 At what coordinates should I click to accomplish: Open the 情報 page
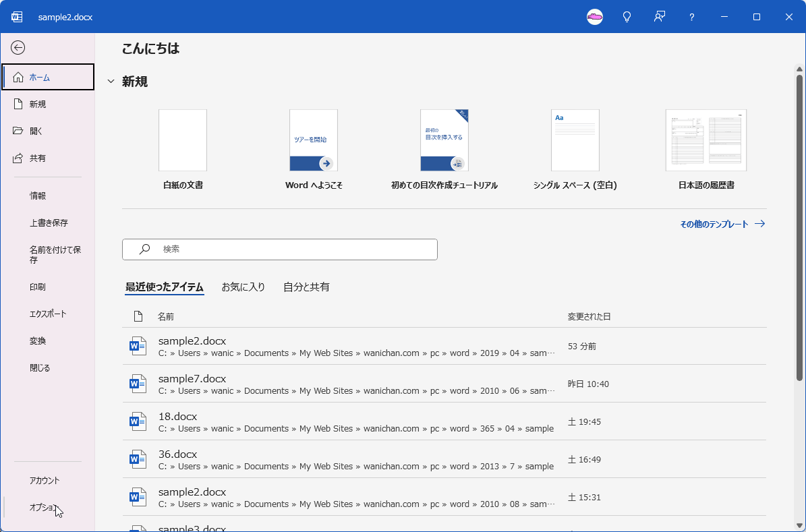48,196
